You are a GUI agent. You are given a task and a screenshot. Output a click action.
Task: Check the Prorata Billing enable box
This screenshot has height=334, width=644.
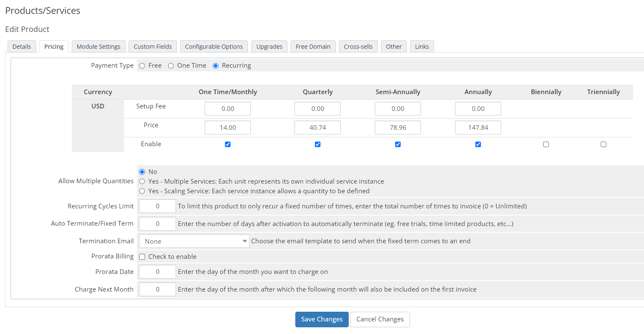tap(142, 257)
